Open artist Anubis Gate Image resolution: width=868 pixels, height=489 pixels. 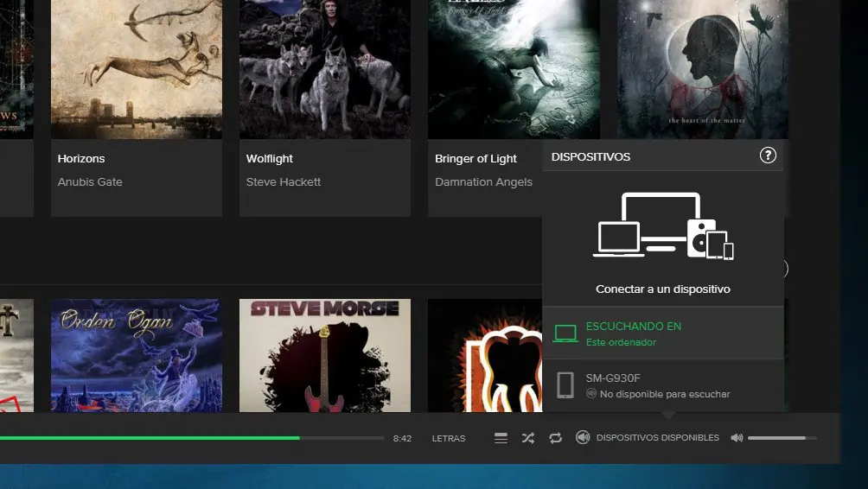tap(90, 182)
